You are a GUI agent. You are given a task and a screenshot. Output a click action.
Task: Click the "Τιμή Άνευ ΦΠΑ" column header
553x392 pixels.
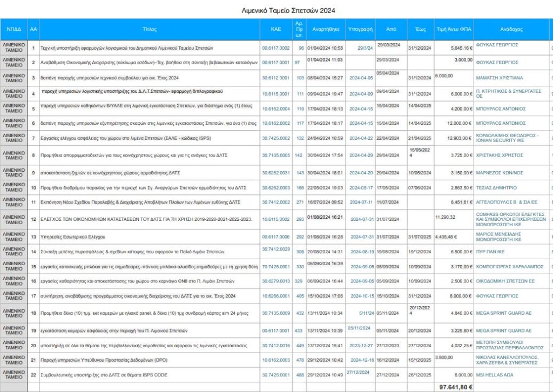(x=454, y=29)
